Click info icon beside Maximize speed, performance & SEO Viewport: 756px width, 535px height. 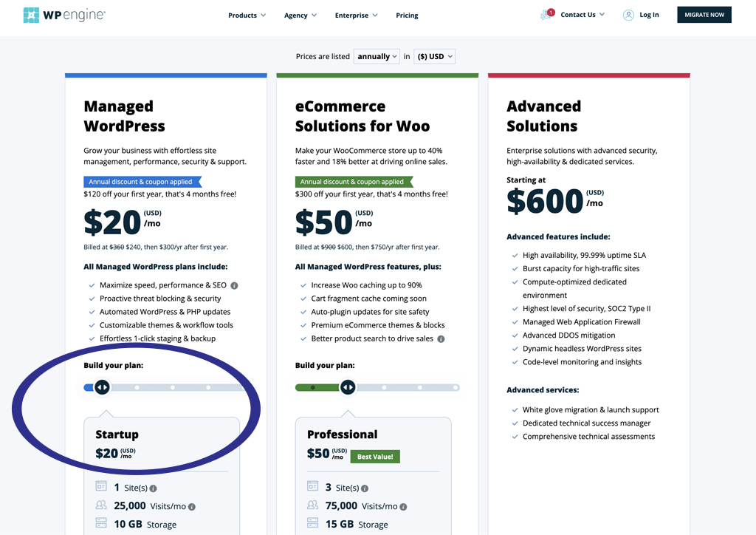point(234,285)
